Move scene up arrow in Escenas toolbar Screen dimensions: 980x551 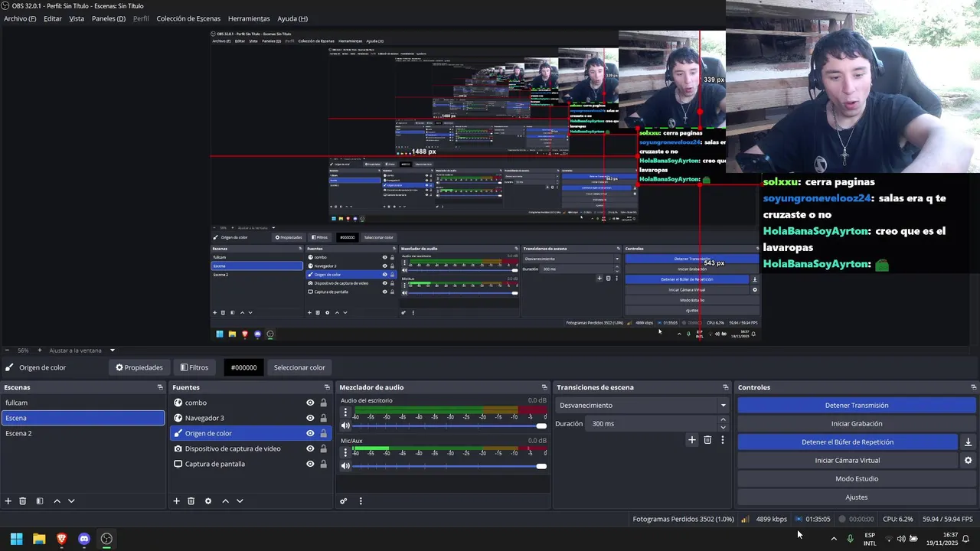tap(57, 501)
